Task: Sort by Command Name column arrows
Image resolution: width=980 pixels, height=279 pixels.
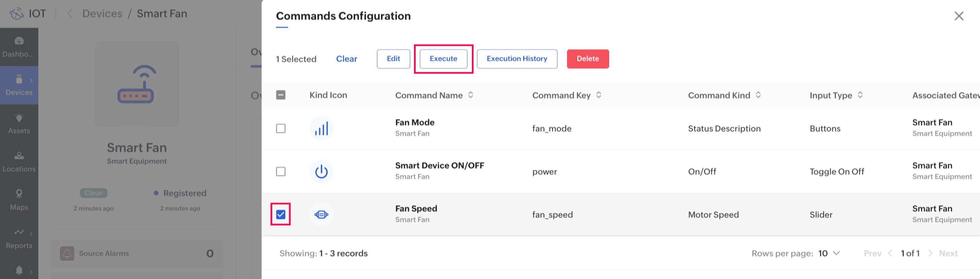Action: [470, 95]
